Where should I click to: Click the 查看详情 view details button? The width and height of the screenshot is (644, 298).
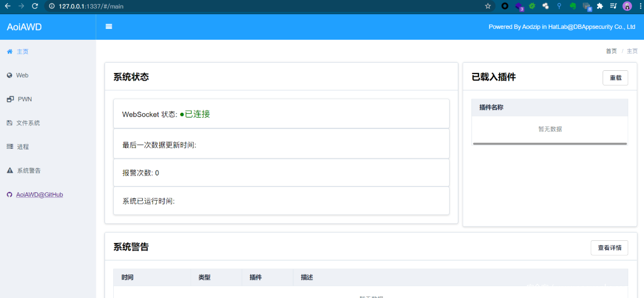(x=609, y=248)
